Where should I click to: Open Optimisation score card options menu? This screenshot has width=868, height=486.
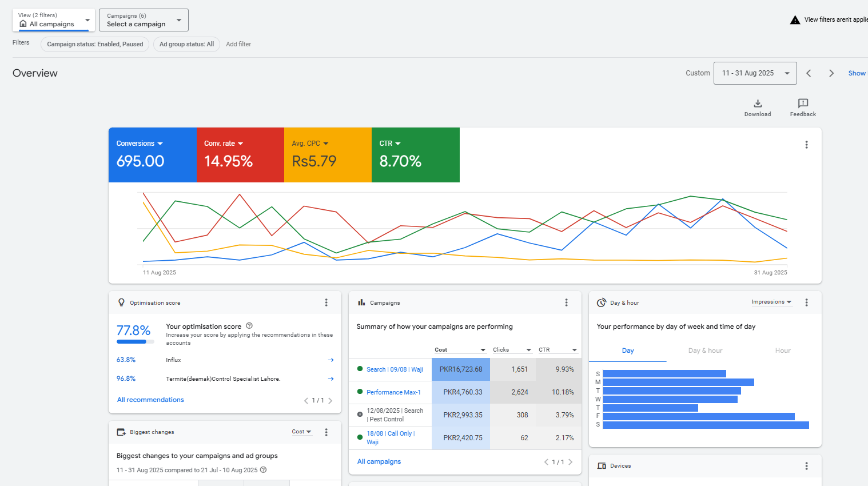point(326,302)
